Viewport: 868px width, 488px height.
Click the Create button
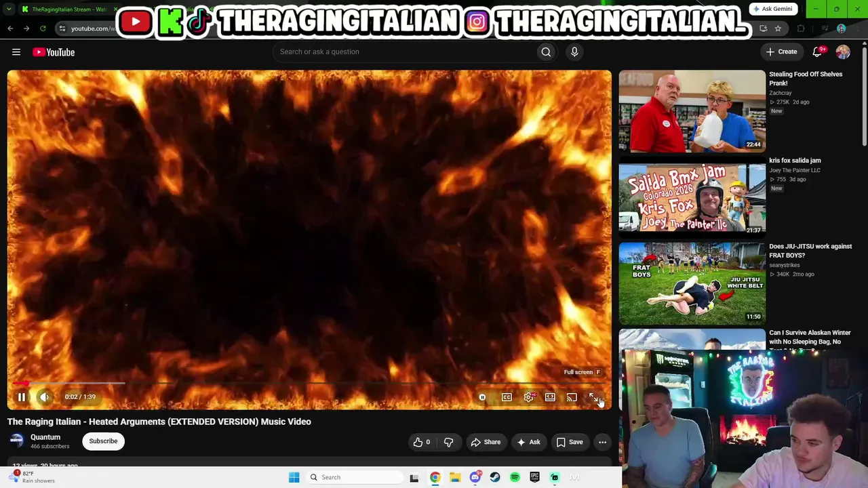point(781,52)
